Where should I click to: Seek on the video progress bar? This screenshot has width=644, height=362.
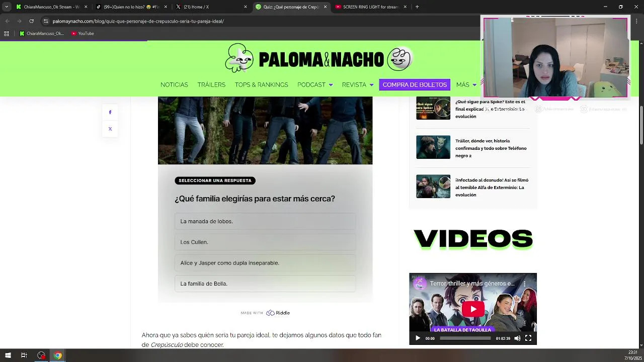(x=465, y=338)
